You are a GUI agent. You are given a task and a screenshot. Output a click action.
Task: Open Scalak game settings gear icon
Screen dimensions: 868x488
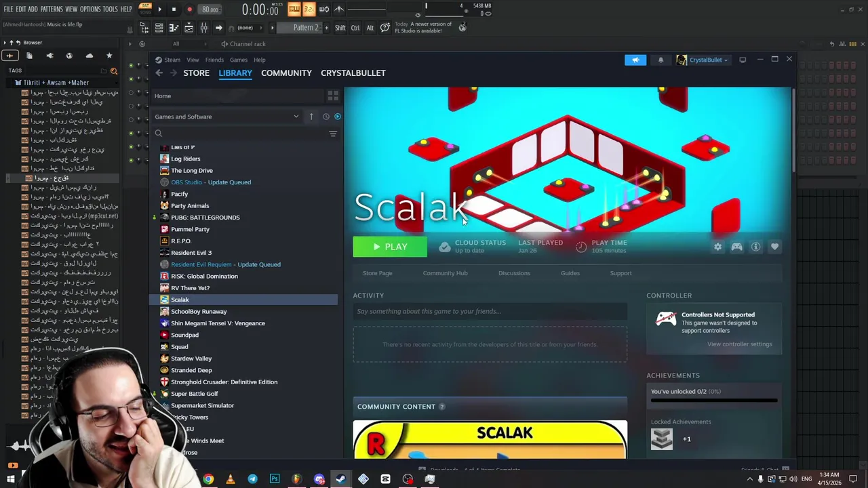(717, 247)
